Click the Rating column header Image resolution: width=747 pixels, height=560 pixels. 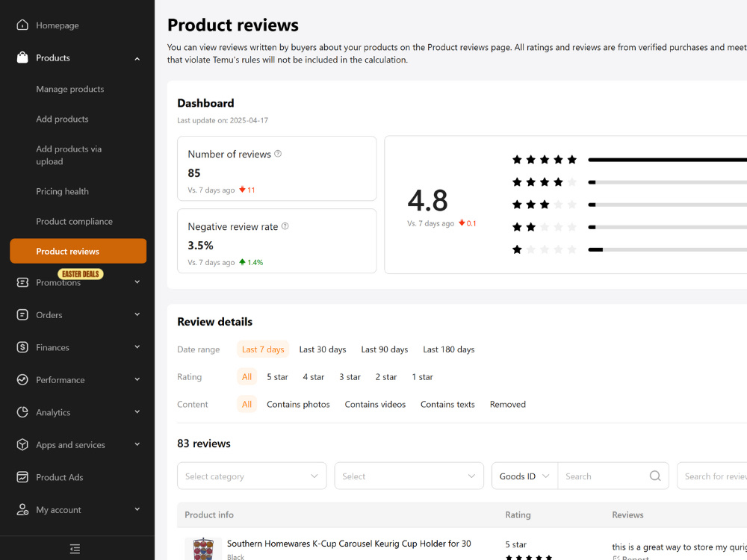click(518, 514)
